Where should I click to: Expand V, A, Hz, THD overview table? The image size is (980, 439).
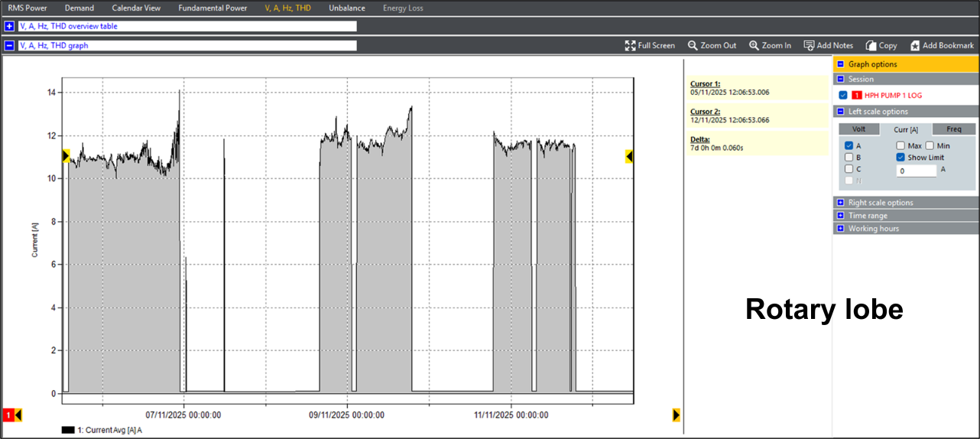point(9,26)
